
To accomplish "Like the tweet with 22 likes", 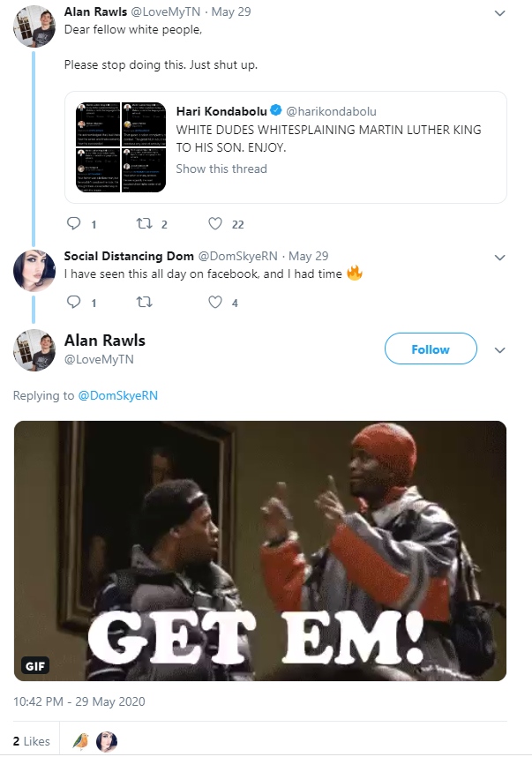I will (x=214, y=223).
